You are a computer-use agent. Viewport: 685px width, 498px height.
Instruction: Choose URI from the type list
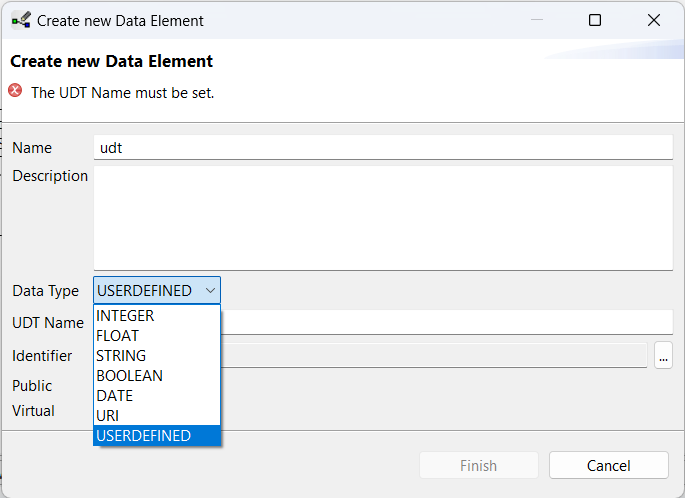pos(157,416)
